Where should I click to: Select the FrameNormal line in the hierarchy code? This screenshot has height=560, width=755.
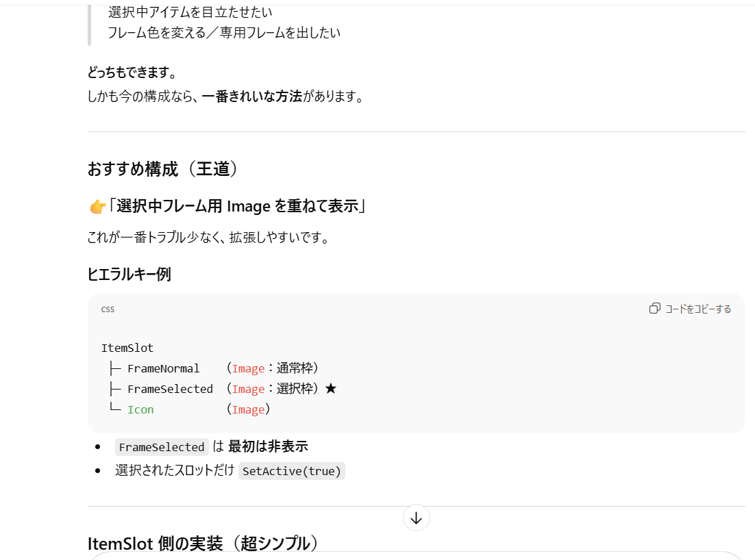coord(163,368)
